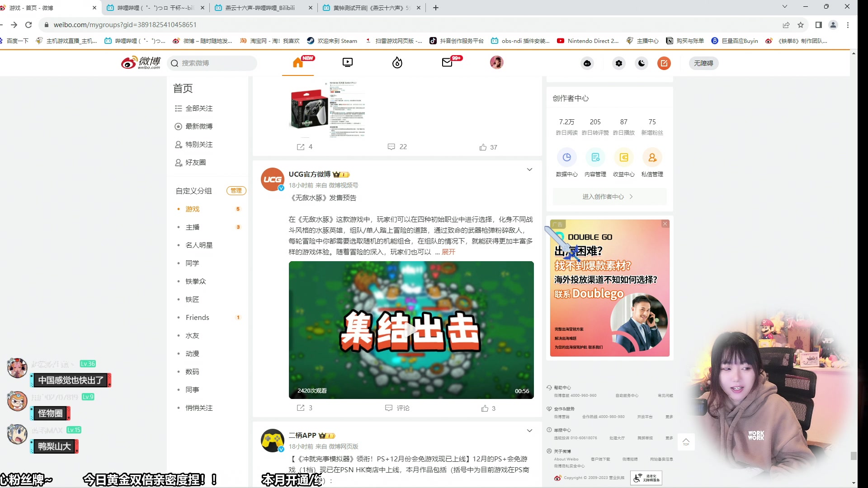Open the orange compose post icon

(x=664, y=63)
